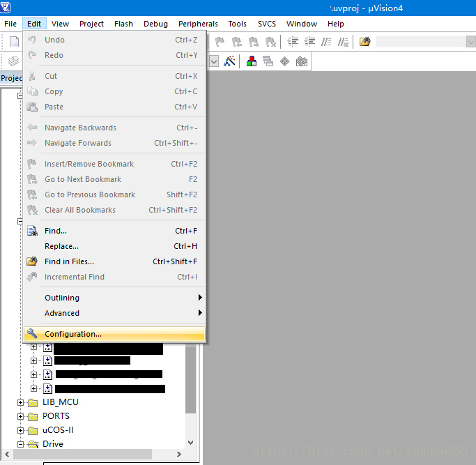Choose Navigate Forwards menu entry
Screen dimensions: 476x465
pos(114,143)
